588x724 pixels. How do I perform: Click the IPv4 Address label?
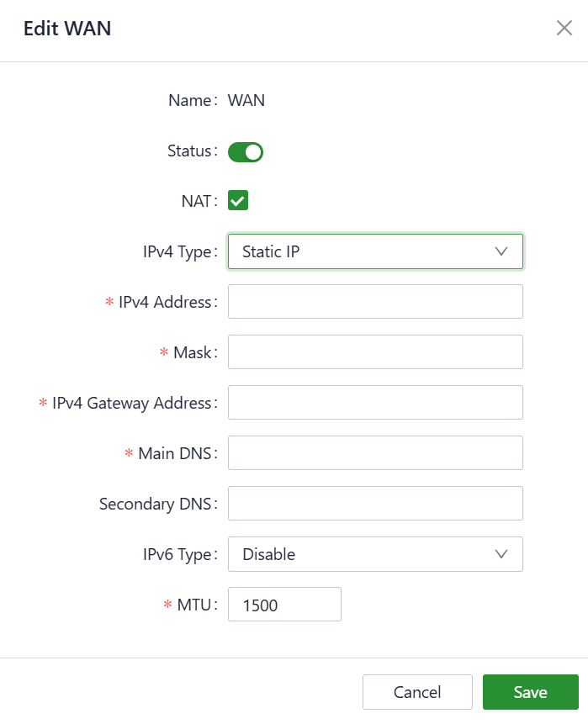[x=165, y=303]
